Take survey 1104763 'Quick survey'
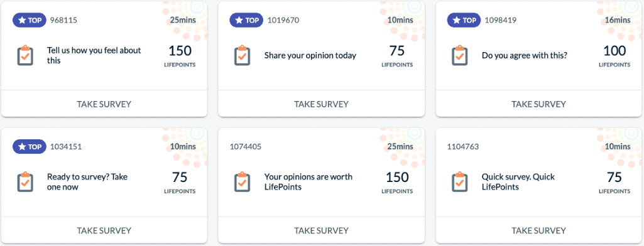This screenshot has height=246, width=644. click(x=538, y=230)
